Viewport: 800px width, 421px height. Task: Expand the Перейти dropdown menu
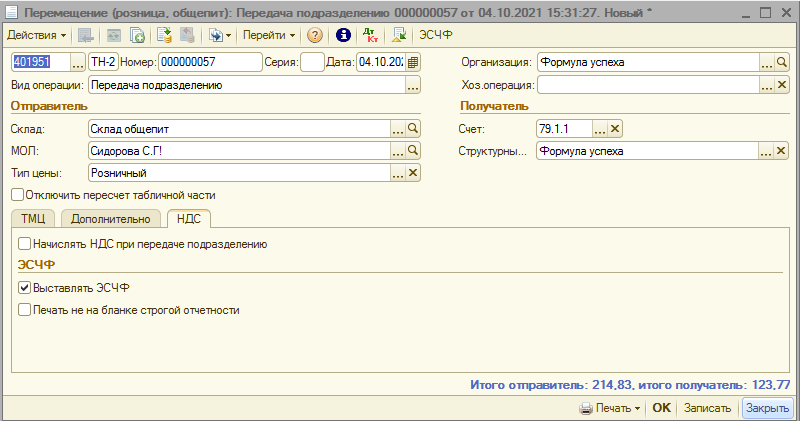pos(271,35)
